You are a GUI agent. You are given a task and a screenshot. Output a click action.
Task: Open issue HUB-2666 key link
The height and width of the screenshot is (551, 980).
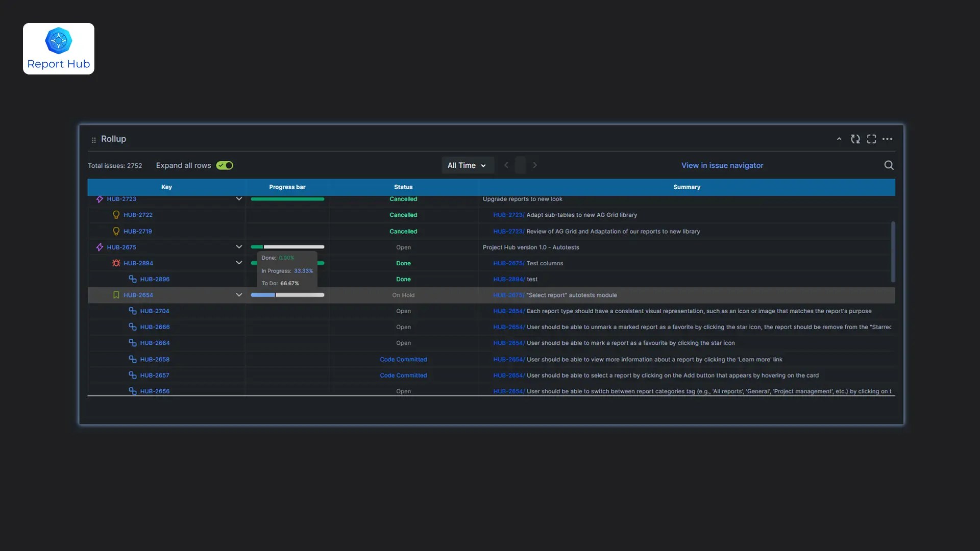155,327
